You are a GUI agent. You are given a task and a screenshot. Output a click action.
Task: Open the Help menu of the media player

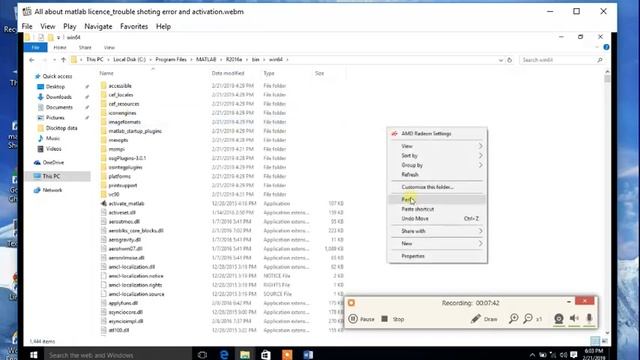click(x=163, y=27)
